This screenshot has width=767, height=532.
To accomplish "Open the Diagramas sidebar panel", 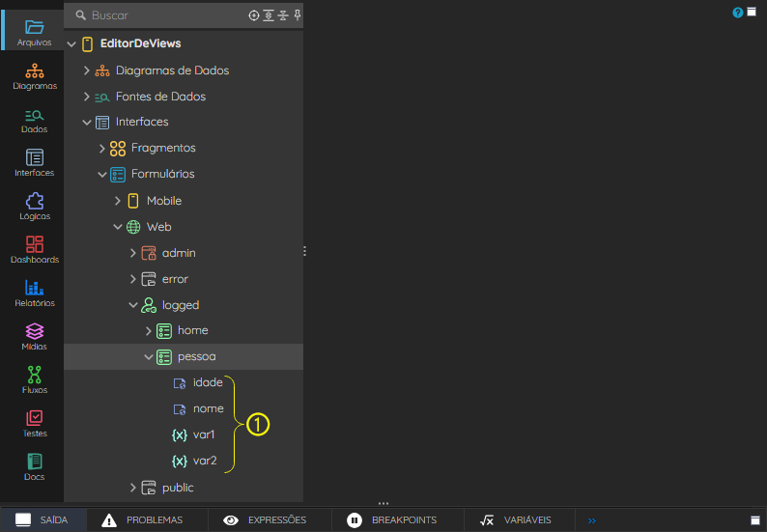I will click(35, 77).
